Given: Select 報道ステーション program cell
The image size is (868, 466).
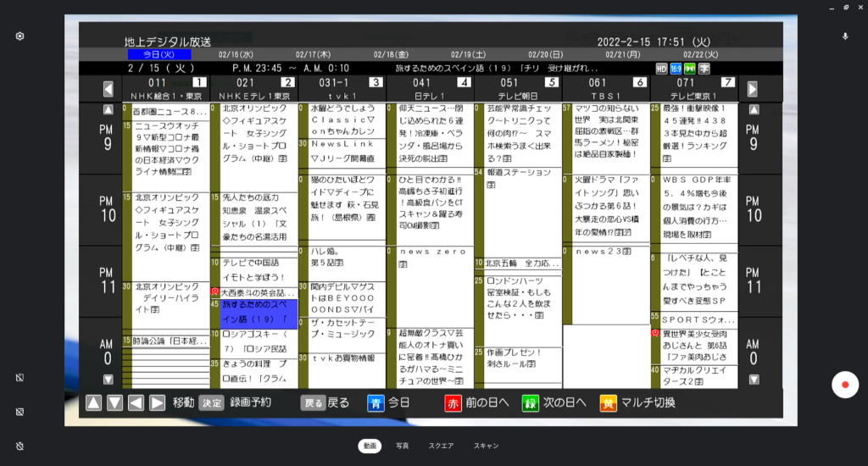Looking at the screenshot, I should pyautogui.click(x=518, y=212).
